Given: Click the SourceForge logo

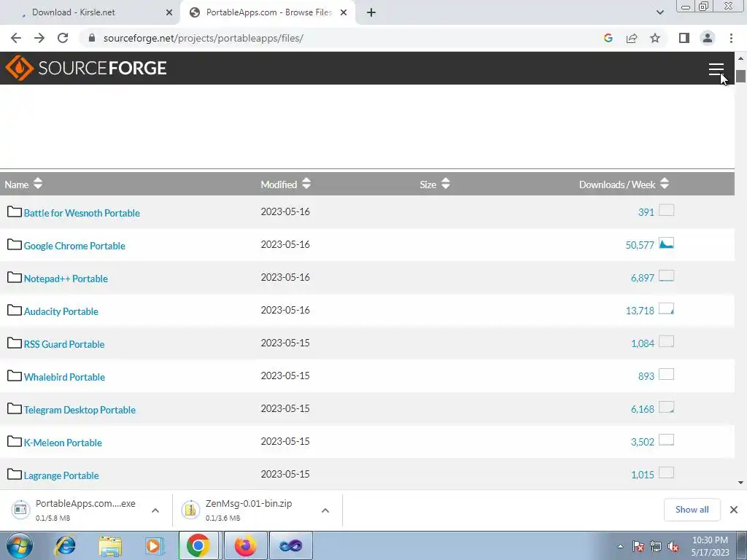Looking at the screenshot, I should click(x=86, y=68).
